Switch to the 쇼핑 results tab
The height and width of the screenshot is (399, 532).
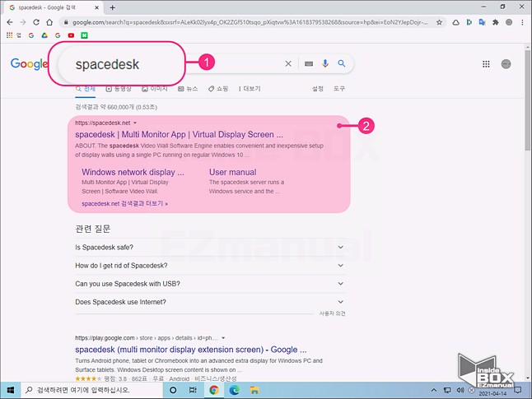coord(218,89)
